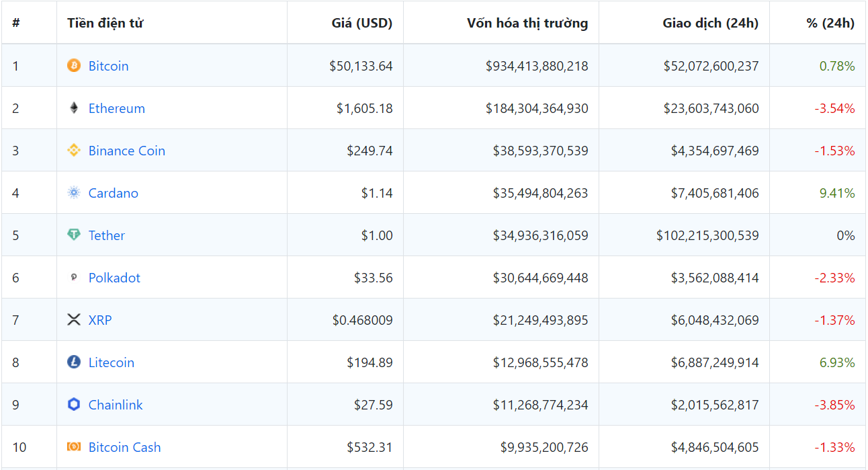Open the Chainlink link
Screen dimensions: 868x470
coord(116,405)
